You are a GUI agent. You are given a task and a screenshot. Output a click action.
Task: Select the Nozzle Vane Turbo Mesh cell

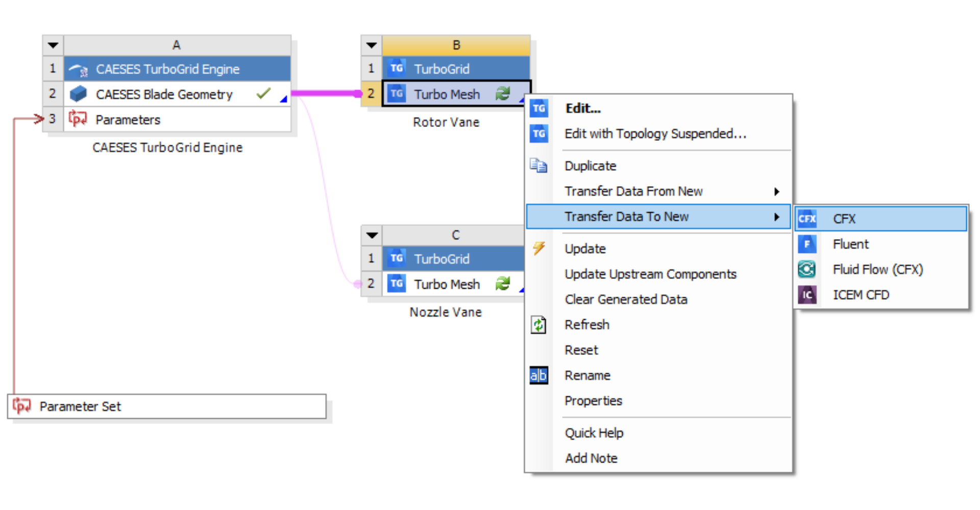[454, 284]
